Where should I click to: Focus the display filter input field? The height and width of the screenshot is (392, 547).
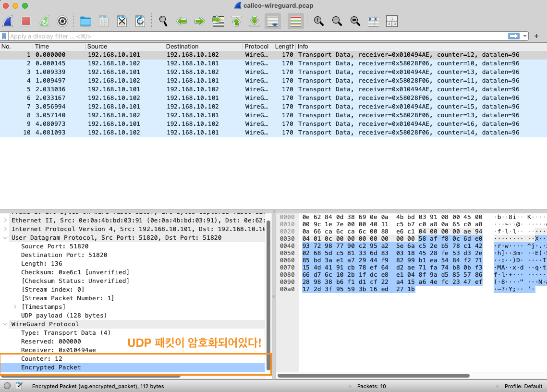point(256,37)
